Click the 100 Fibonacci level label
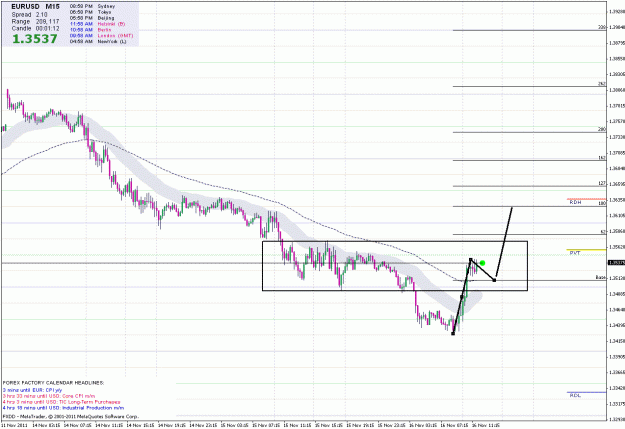Screen dimensions: 625x429 click(x=602, y=203)
